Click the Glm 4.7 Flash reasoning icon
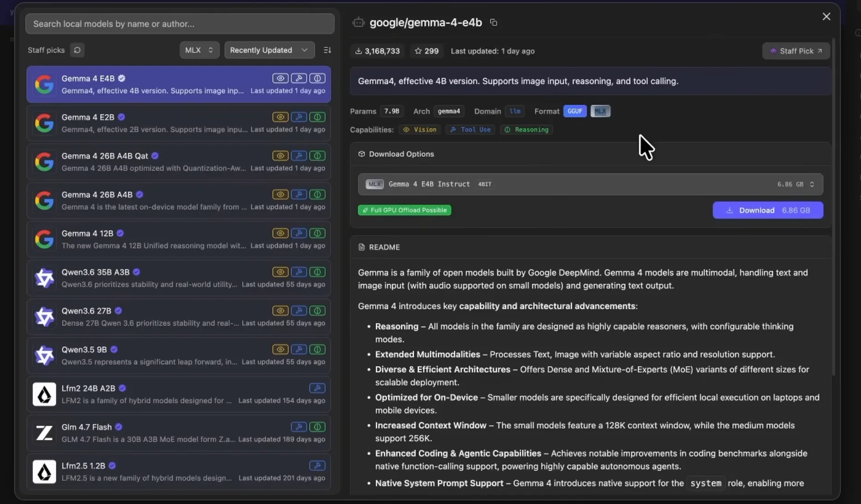This screenshot has height=504, width=861. click(x=317, y=427)
